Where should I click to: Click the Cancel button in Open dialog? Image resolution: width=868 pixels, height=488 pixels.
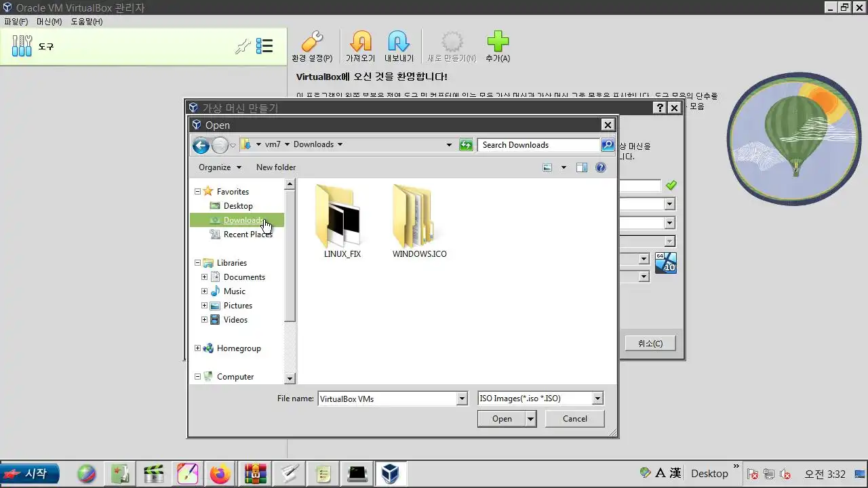pos(575,419)
